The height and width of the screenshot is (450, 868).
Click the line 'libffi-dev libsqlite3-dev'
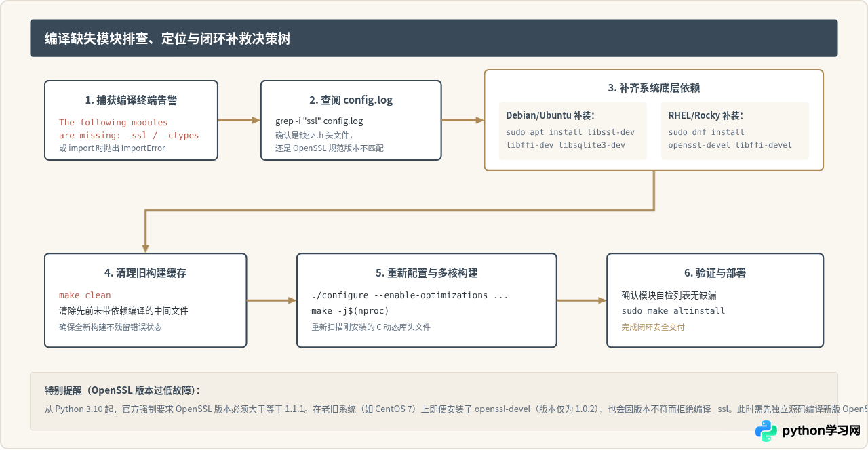coord(566,145)
